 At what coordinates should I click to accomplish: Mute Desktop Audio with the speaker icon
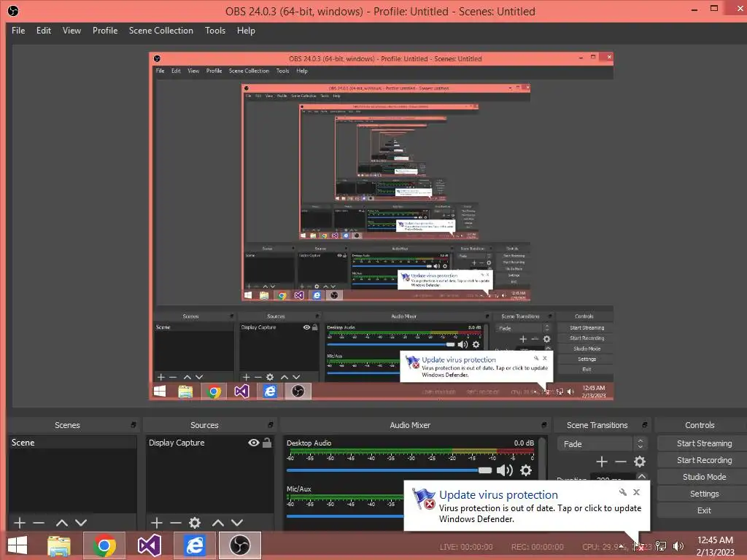click(505, 470)
